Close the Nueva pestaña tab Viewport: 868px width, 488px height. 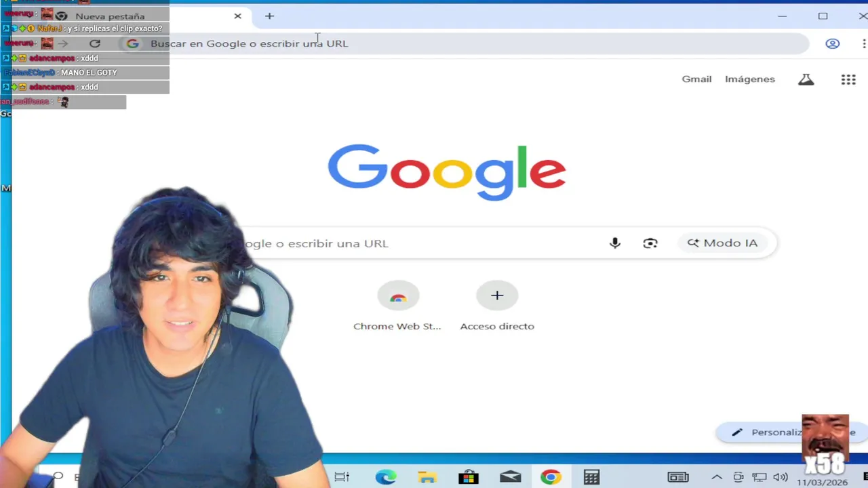pyautogui.click(x=237, y=16)
